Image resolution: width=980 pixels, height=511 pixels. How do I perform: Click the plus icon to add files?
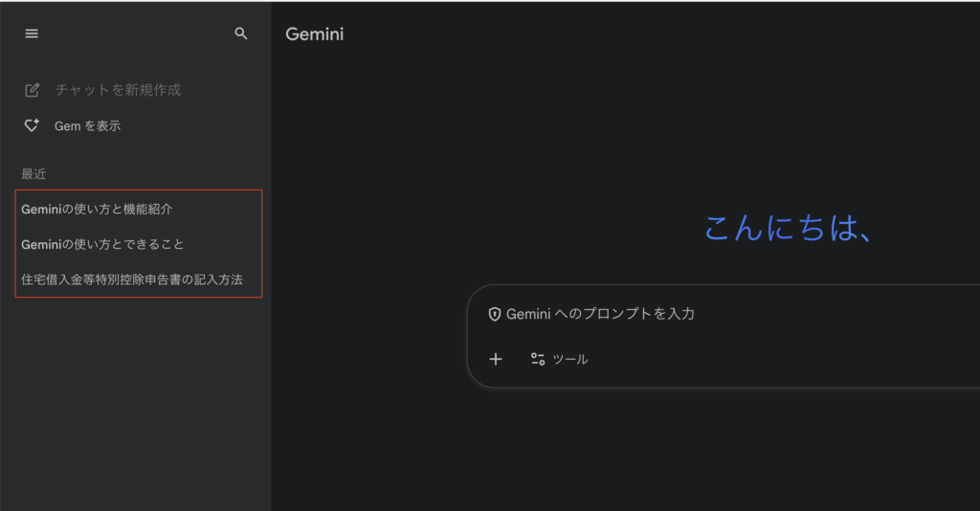tap(495, 359)
